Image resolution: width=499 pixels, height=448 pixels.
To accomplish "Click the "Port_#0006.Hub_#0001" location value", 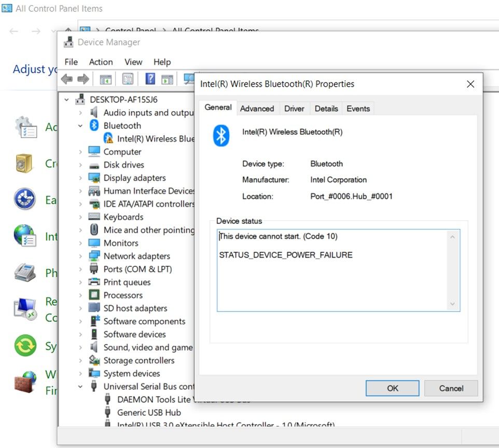I will (x=351, y=196).
